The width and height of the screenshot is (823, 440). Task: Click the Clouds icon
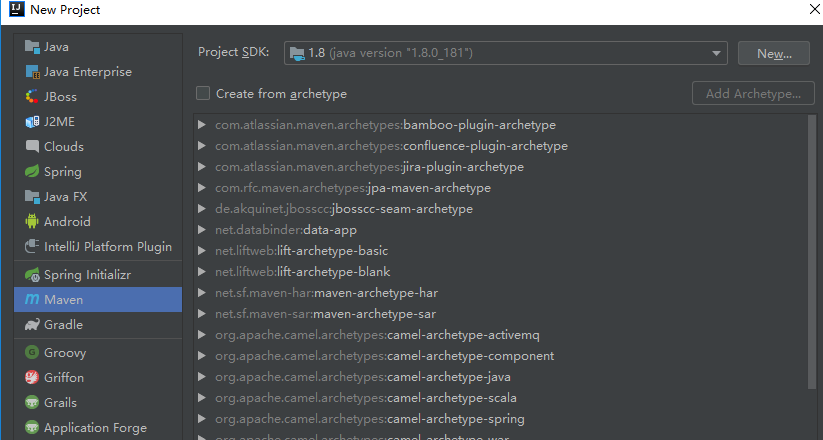(x=32, y=146)
